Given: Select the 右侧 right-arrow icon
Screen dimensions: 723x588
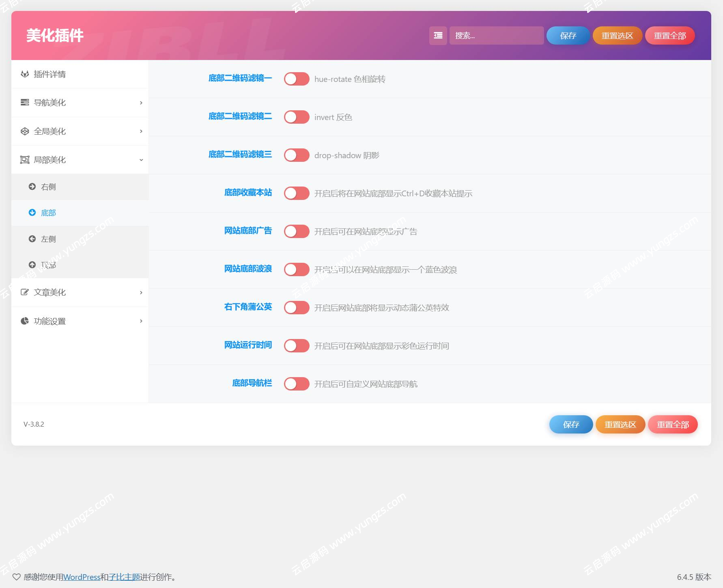Looking at the screenshot, I should click(x=32, y=187).
